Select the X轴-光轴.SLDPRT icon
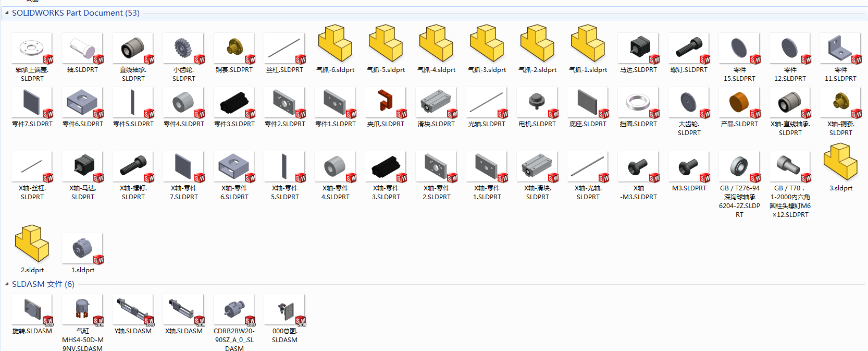 pyautogui.click(x=588, y=167)
